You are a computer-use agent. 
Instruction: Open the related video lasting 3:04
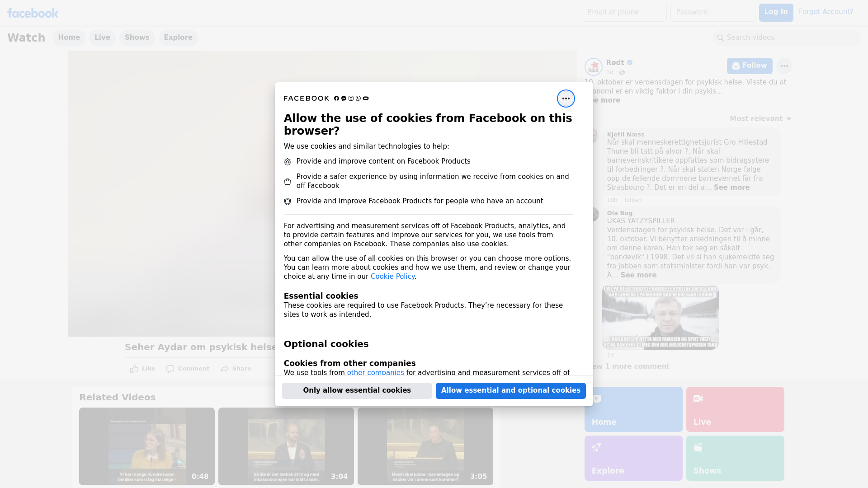tap(286, 446)
